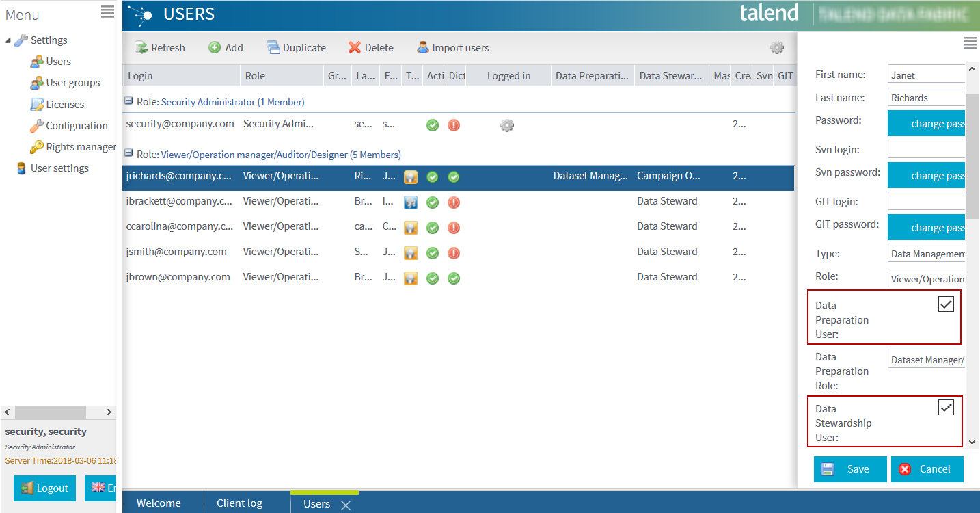This screenshot has width=980, height=513.
Task: Click the gear icon in security@company.com row
Action: point(506,125)
